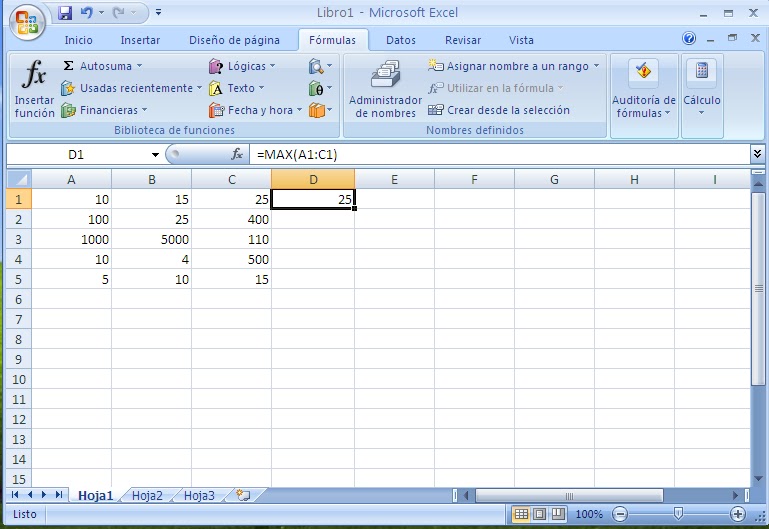
Task: Click Select All corner of the grid
Action: point(19,179)
